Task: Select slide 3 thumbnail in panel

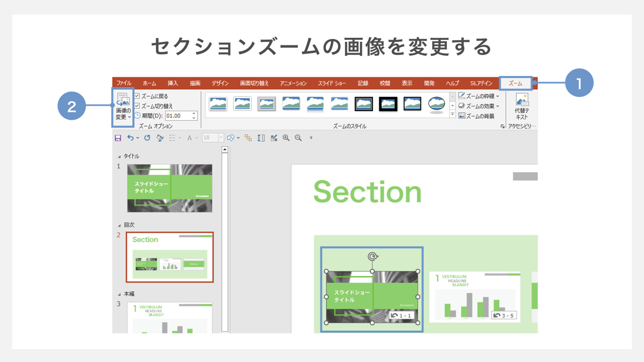Action: click(169, 317)
